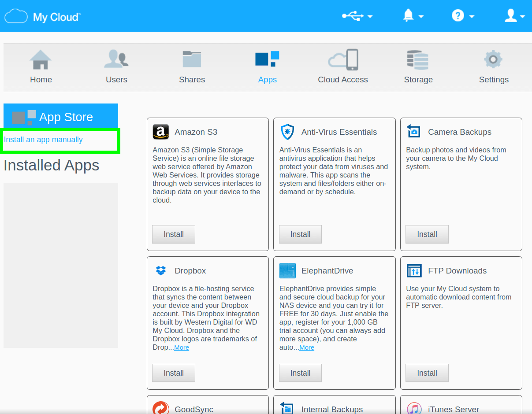Select the Internal Backups title
The height and width of the screenshot is (414, 532).
point(332,410)
